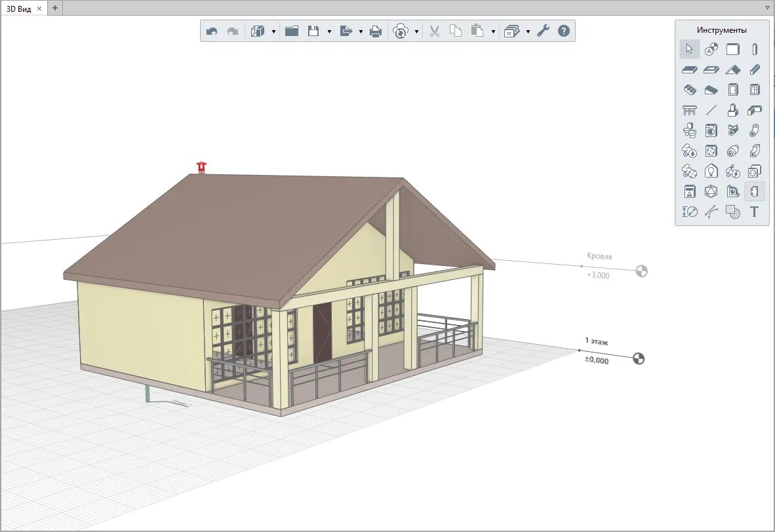Click the cloud sync icon
The height and width of the screenshot is (532, 775).
tap(401, 31)
